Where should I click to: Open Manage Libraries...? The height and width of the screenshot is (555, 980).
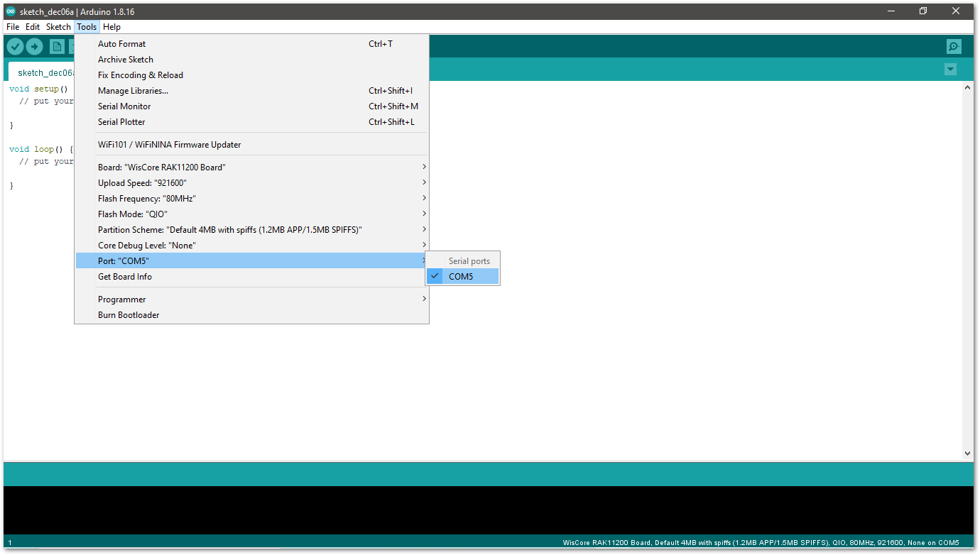click(251, 91)
